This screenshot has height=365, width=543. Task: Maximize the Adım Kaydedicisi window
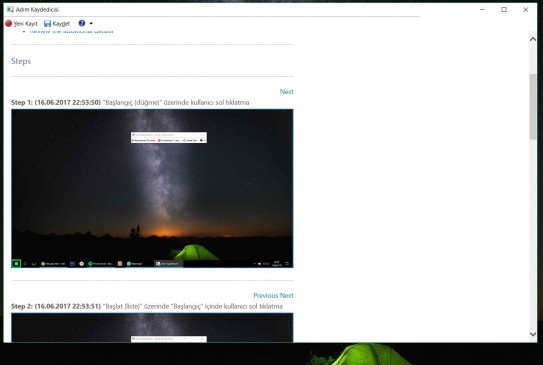(504, 10)
